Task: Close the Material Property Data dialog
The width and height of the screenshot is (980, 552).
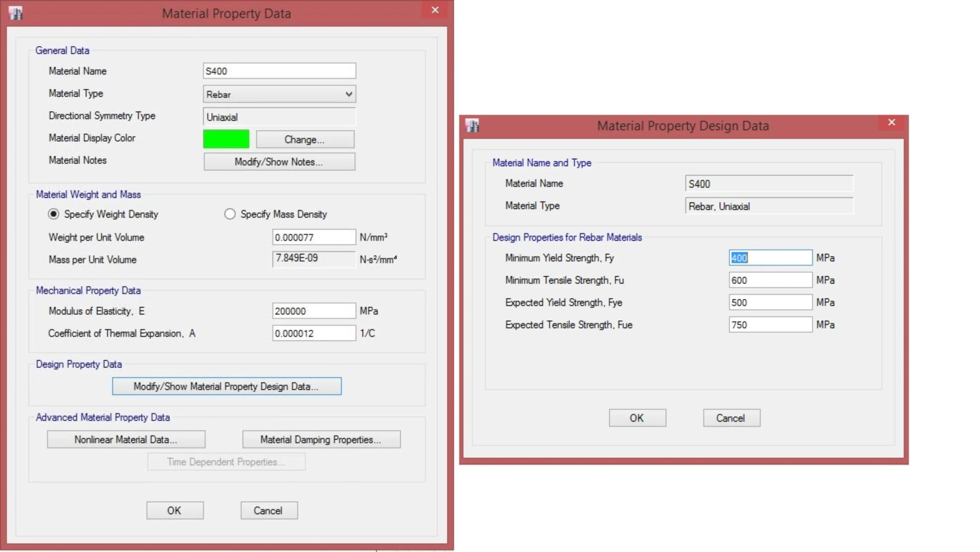Action: tap(435, 10)
